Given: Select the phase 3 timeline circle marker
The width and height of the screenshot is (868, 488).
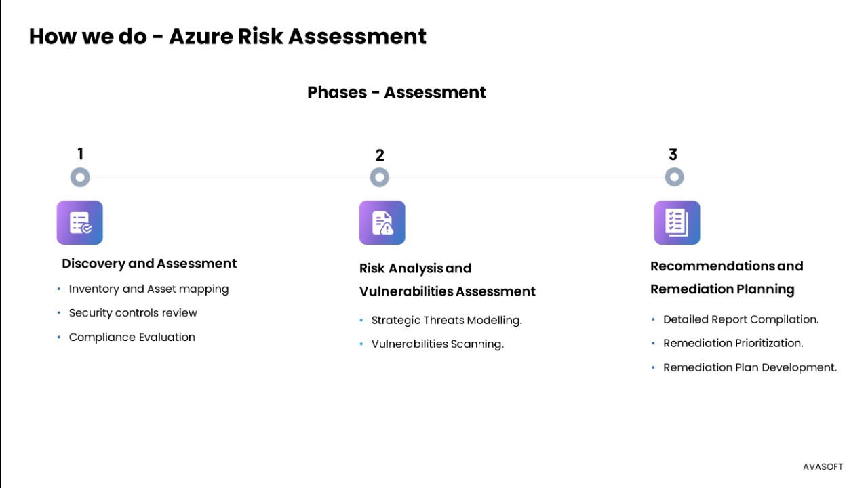Looking at the screenshot, I should click(674, 178).
